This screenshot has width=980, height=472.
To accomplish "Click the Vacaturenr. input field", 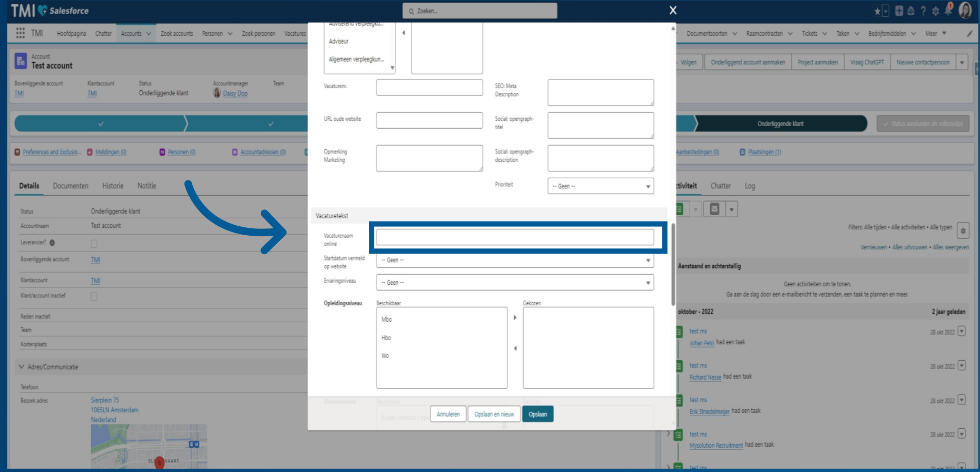I will pos(429,88).
